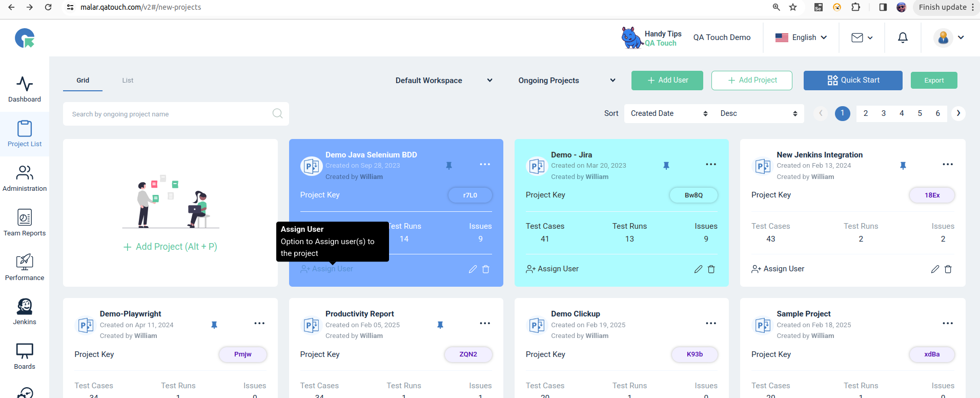Go to page 2 of projects
This screenshot has width=980, height=398.
(866, 113)
